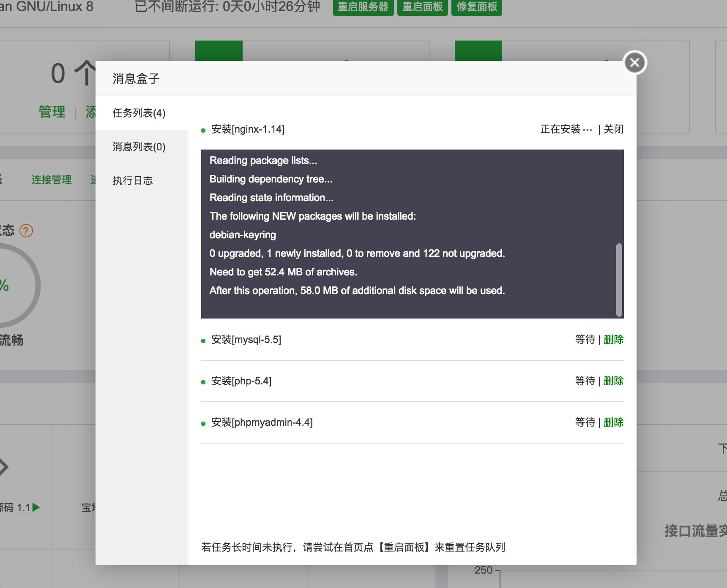Delete the phpmyadmin-4.4 install task
Screen dimensions: 727x588
(x=613, y=422)
